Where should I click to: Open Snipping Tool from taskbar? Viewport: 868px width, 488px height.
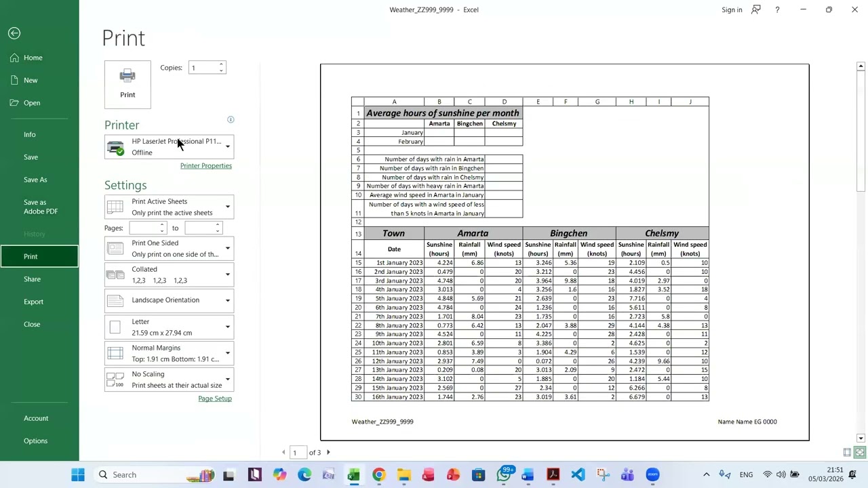[x=602, y=475]
